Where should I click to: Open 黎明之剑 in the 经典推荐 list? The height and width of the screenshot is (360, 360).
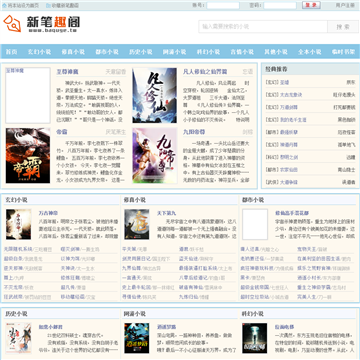pos(289,157)
